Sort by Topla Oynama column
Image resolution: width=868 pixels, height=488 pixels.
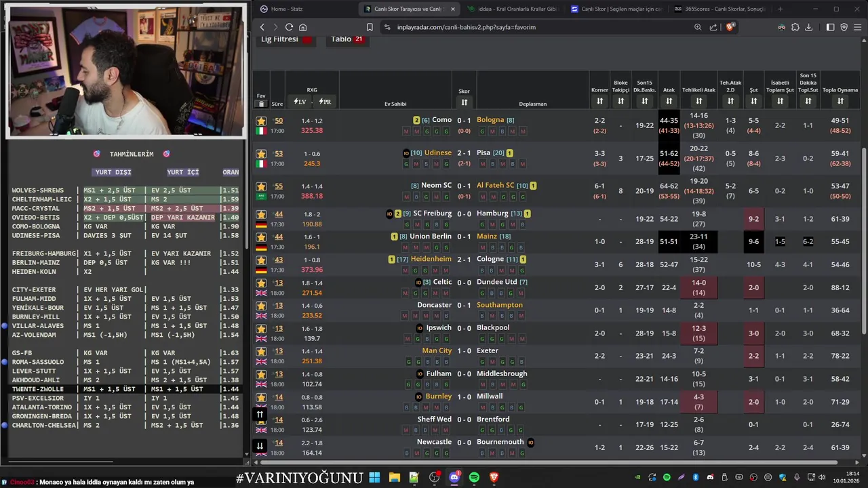pos(840,101)
